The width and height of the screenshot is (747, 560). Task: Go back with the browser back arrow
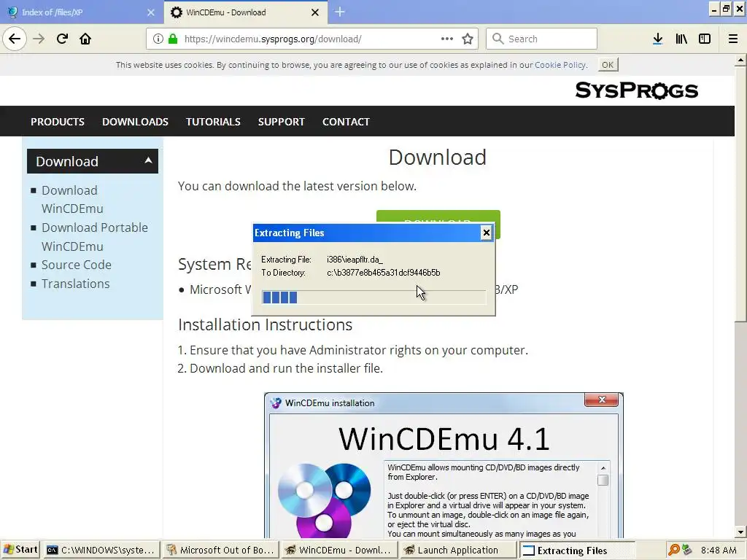point(15,39)
